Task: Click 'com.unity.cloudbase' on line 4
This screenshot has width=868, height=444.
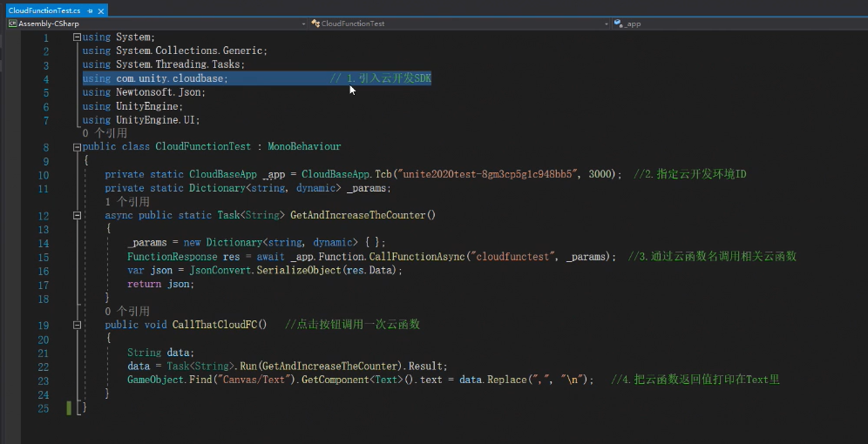Action: click(x=170, y=78)
